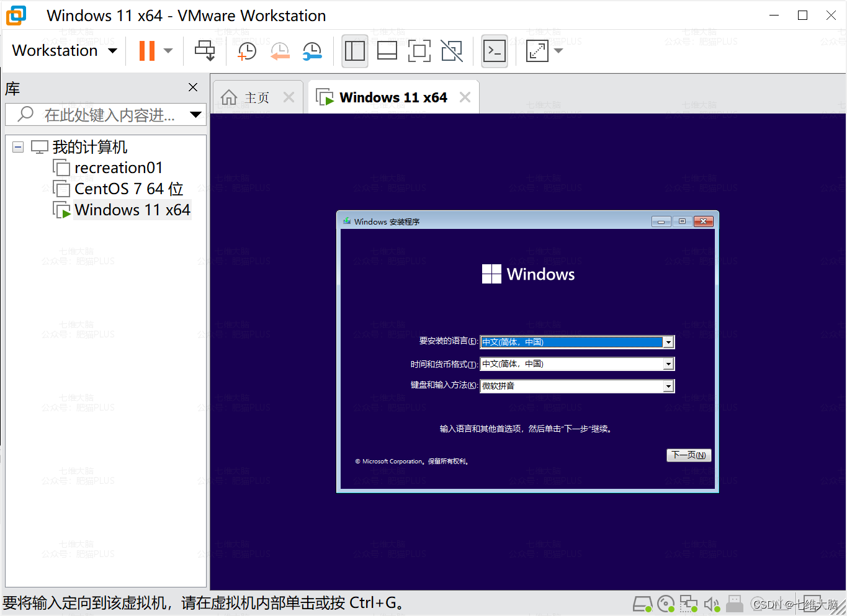
Task: Click the Send Ctrl+Alt+Del icon
Action: click(x=205, y=51)
